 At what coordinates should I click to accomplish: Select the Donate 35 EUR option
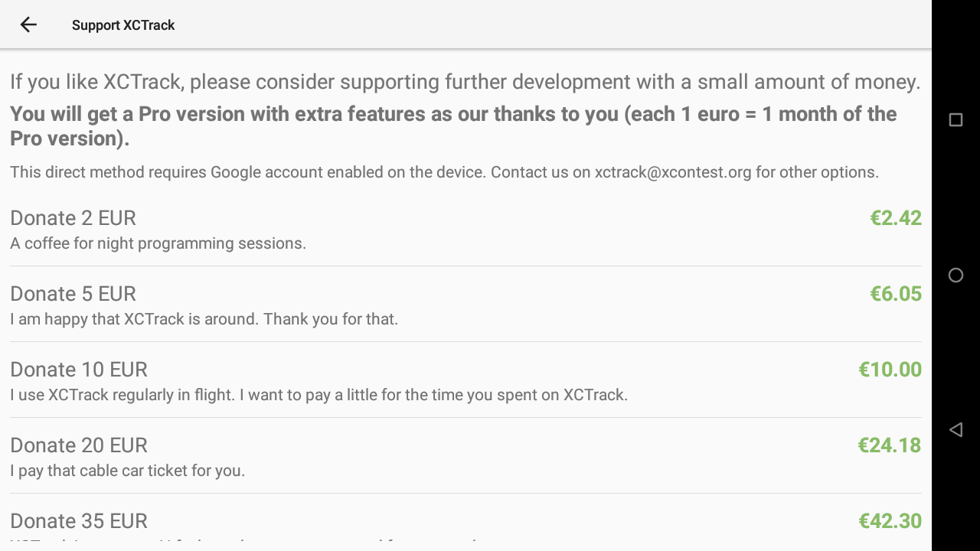[465, 523]
